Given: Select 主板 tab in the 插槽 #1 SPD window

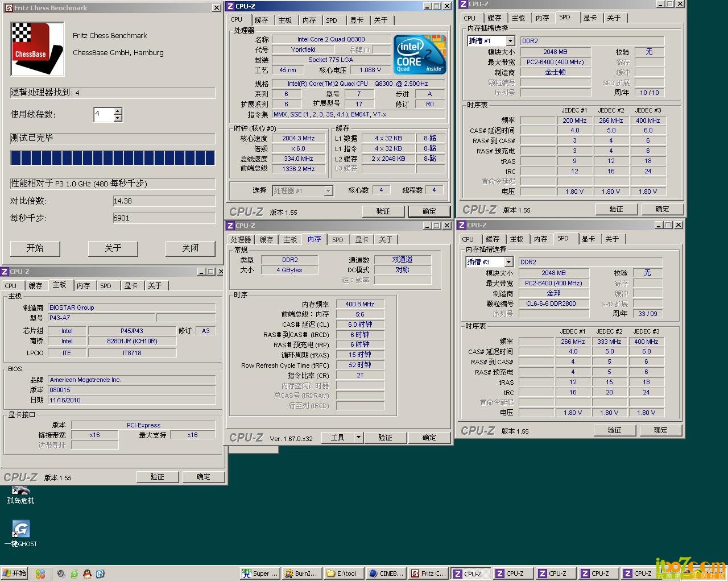Looking at the screenshot, I should click(x=518, y=18).
